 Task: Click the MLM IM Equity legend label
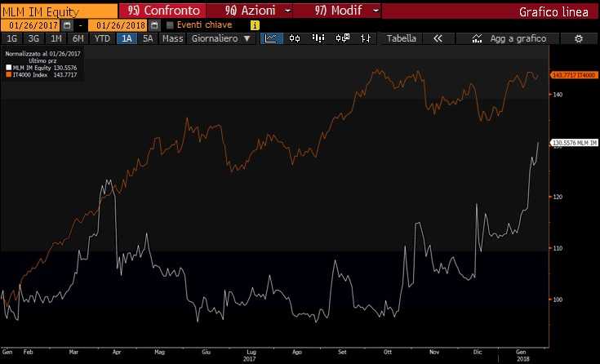pyautogui.click(x=32, y=68)
